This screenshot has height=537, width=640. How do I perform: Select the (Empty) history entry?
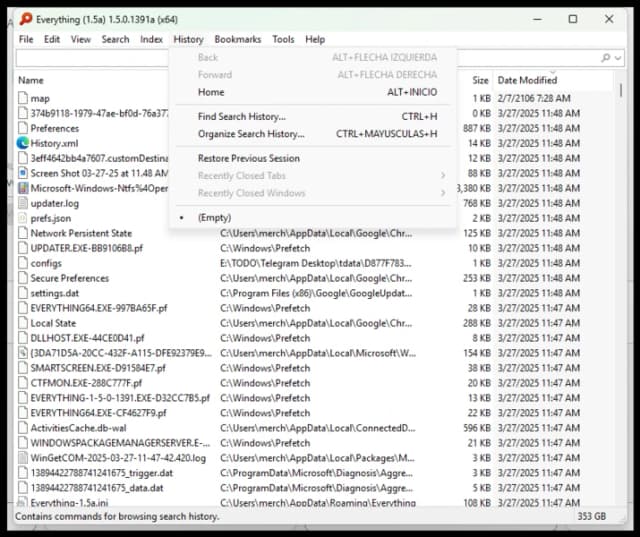[313, 217]
